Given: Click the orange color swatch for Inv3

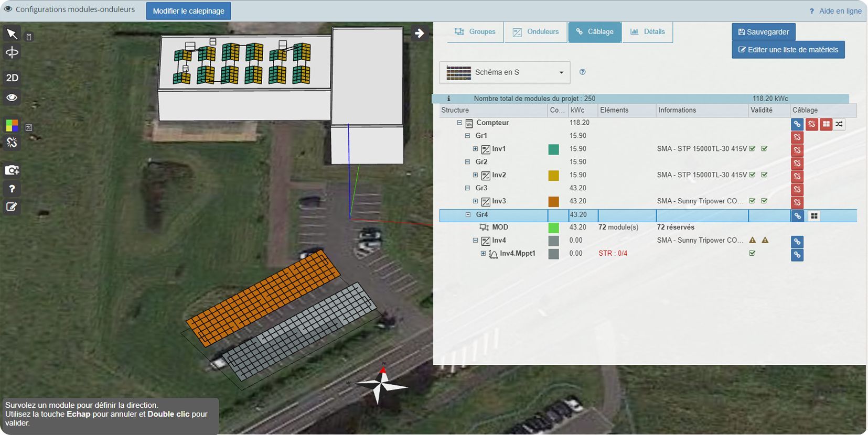Looking at the screenshot, I should tap(553, 202).
